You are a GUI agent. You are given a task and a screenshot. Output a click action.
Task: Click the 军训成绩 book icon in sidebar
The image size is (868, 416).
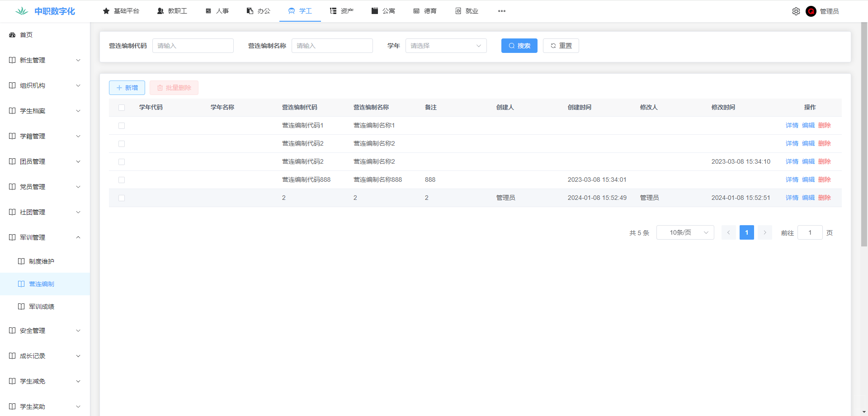[21, 307]
